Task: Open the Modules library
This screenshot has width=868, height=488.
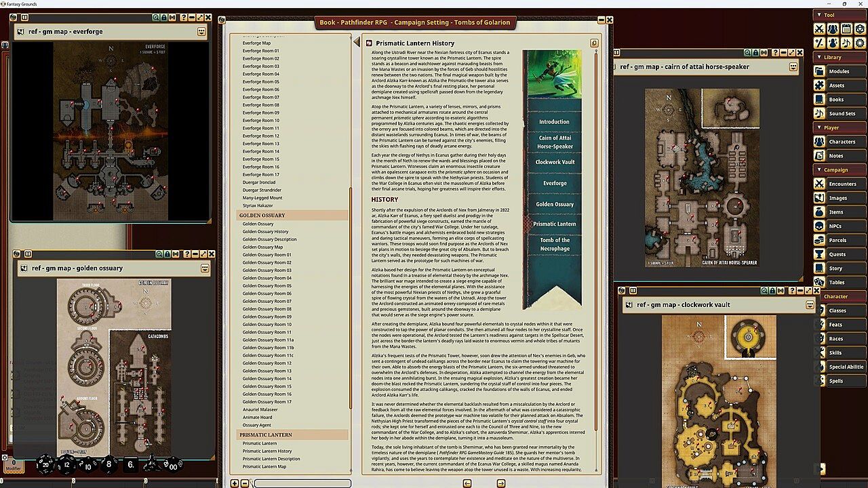Action: pyautogui.click(x=839, y=71)
